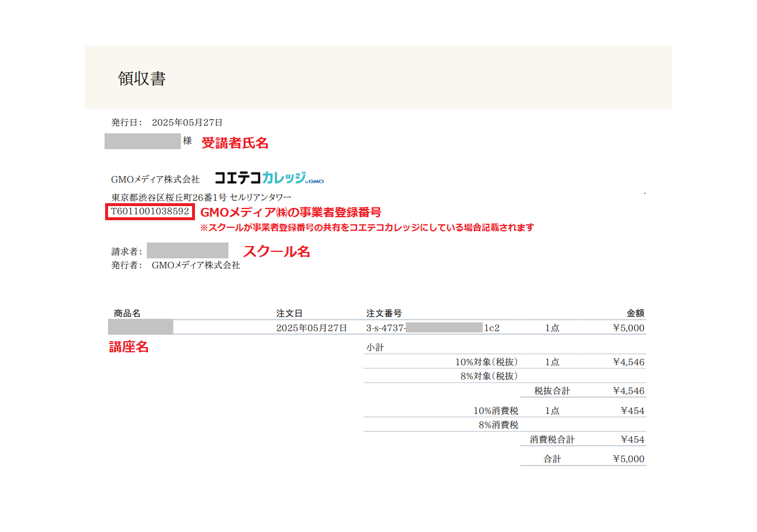
Task: Select ¥454 in the 消費税合計 row
Action: [x=632, y=439]
